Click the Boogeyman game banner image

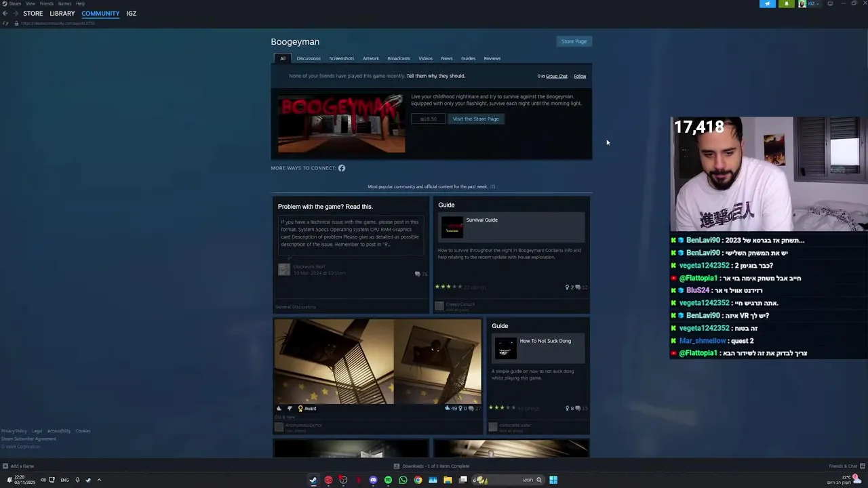pos(342,124)
